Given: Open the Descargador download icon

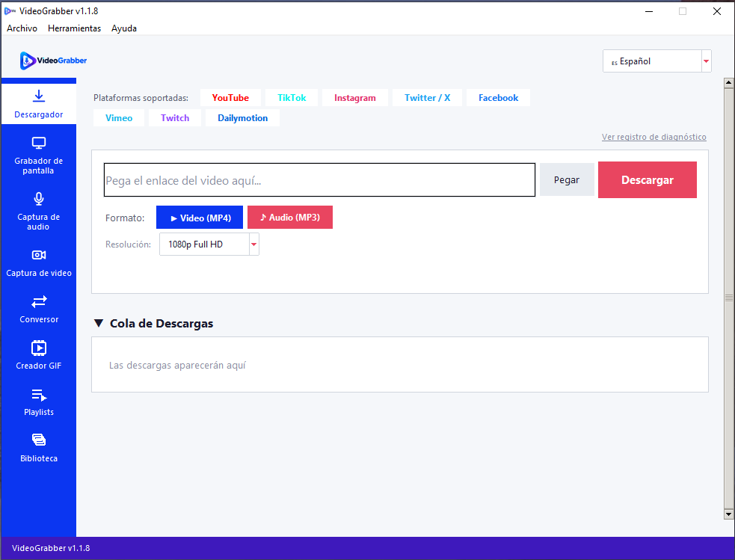Looking at the screenshot, I should (39, 96).
